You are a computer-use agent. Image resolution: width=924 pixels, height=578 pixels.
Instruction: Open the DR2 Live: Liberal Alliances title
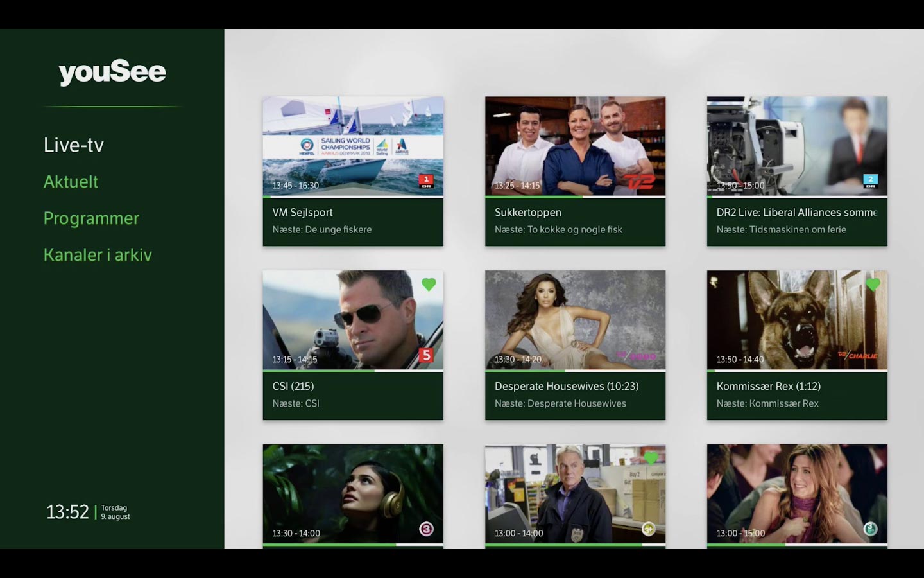coord(796,213)
